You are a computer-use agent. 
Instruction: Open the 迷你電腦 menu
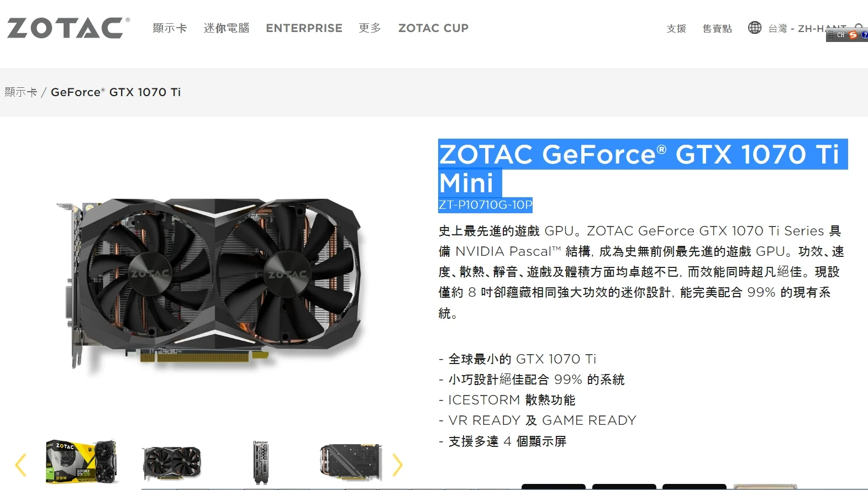point(227,28)
